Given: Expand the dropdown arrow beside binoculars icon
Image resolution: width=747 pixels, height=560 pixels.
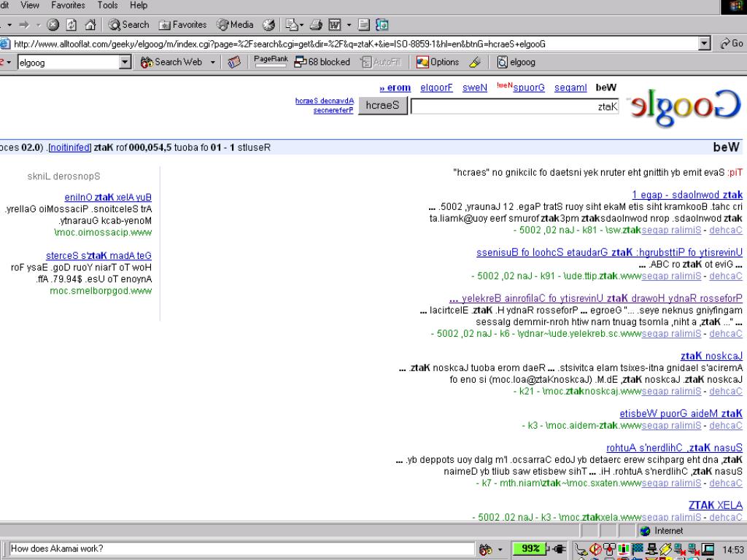Looking at the screenshot, I should [x=500, y=550].
